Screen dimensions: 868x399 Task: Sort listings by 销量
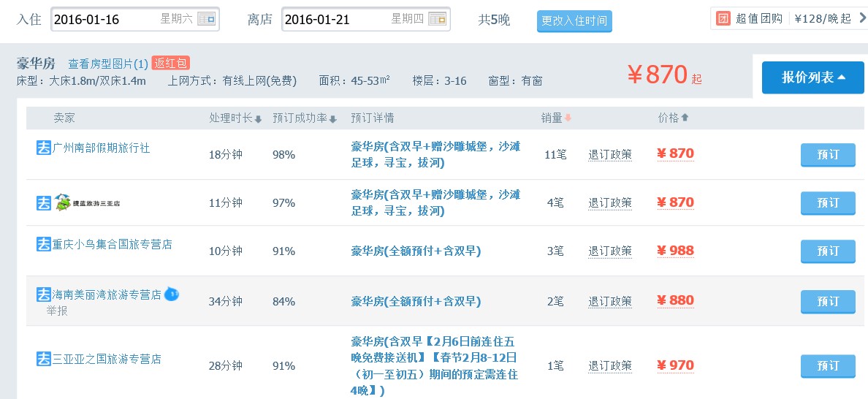pos(556,118)
